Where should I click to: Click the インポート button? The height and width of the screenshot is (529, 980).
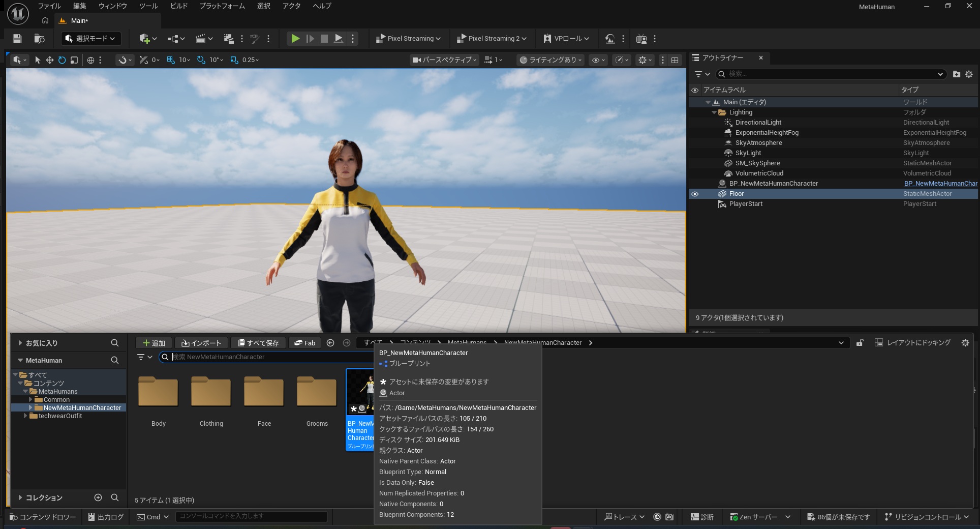(201, 343)
